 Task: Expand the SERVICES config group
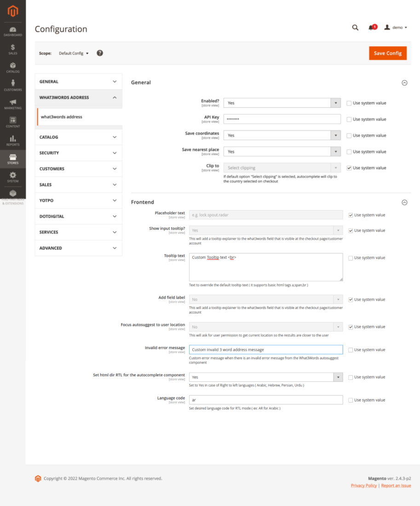point(79,232)
